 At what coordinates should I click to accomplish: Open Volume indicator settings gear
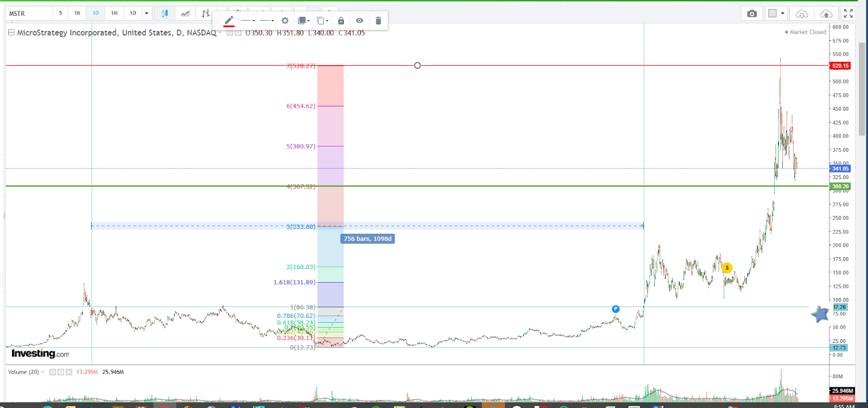(61, 372)
